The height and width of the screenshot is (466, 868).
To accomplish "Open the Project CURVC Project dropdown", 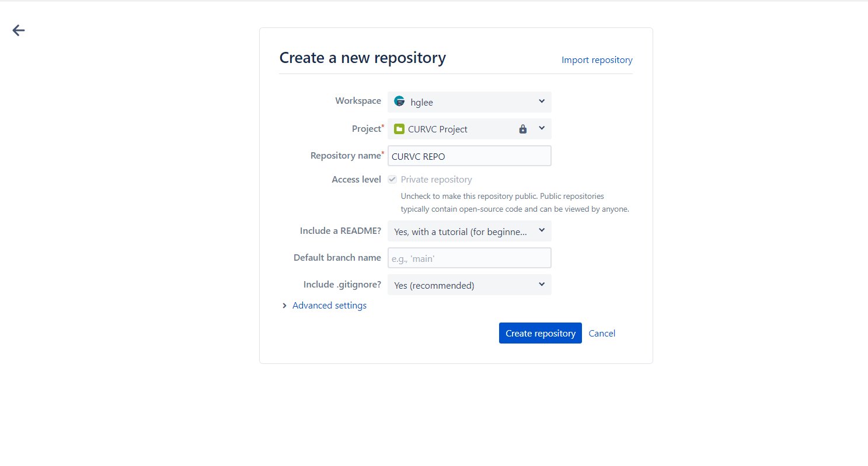I will [x=469, y=129].
